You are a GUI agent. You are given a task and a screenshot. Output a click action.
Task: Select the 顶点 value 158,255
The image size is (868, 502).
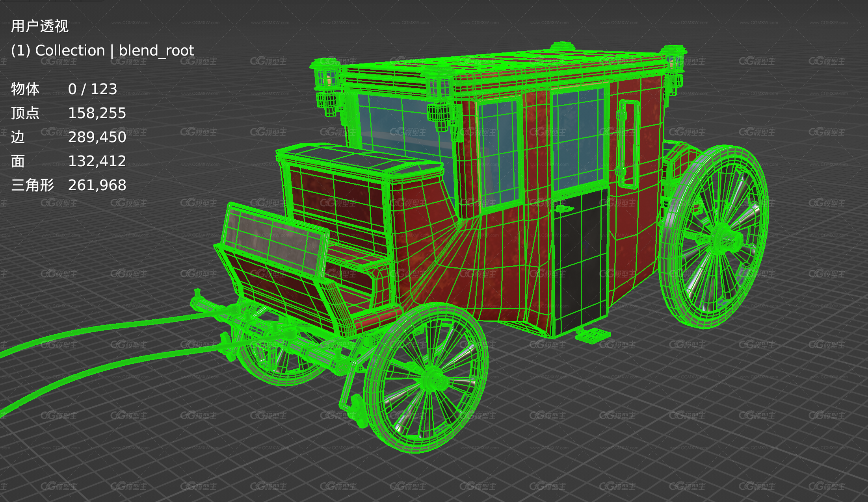pyautogui.click(x=97, y=113)
